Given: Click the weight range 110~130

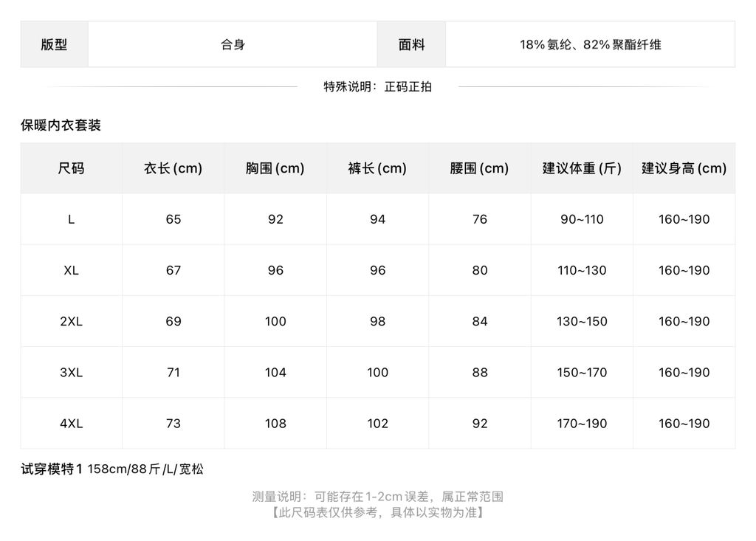Looking at the screenshot, I should click(582, 270).
